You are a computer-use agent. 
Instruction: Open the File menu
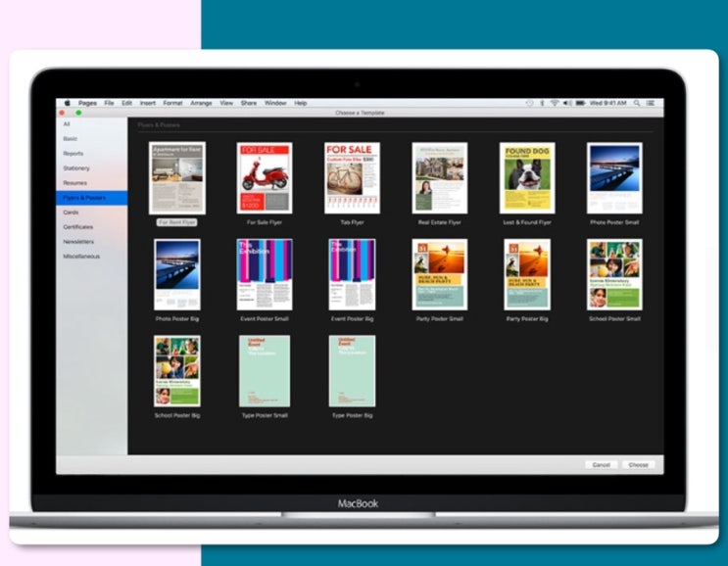[109, 103]
